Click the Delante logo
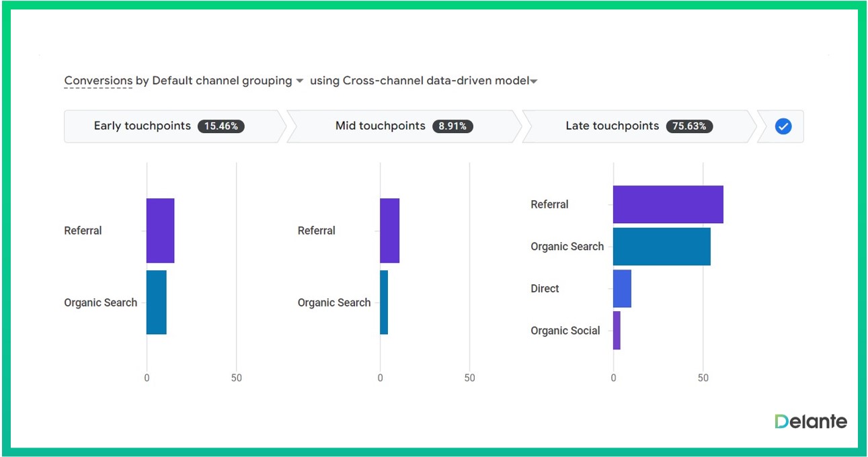The height and width of the screenshot is (457, 868). coord(811,421)
